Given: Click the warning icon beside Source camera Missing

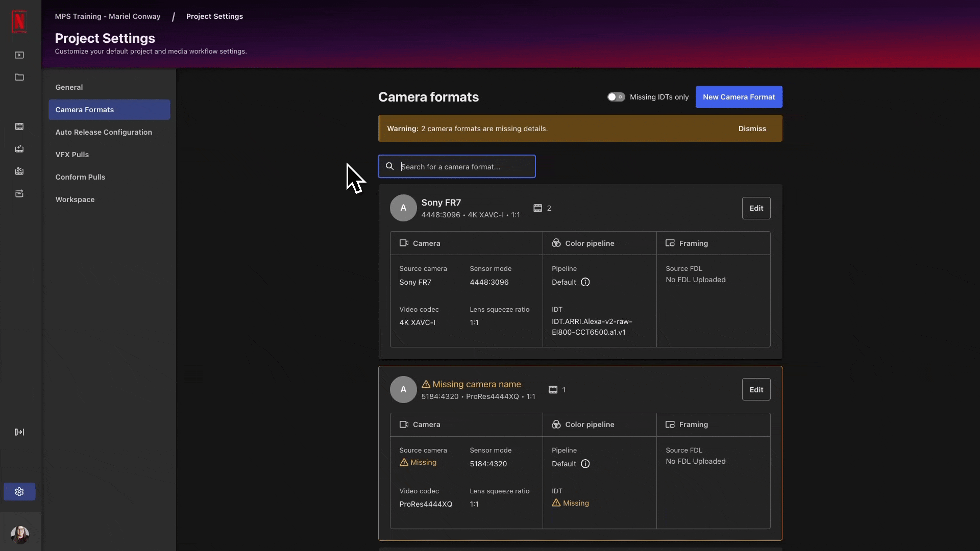Looking at the screenshot, I should click(x=404, y=462).
